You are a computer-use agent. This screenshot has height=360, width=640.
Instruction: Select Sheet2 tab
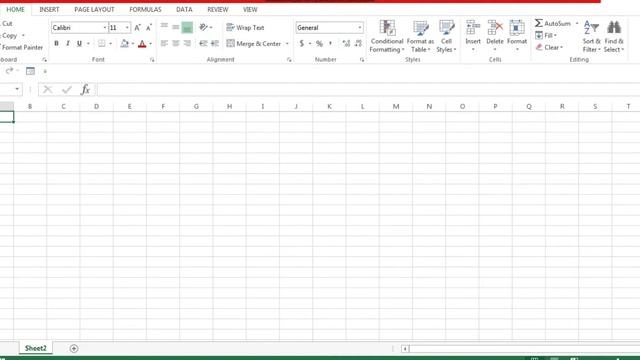click(36, 348)
